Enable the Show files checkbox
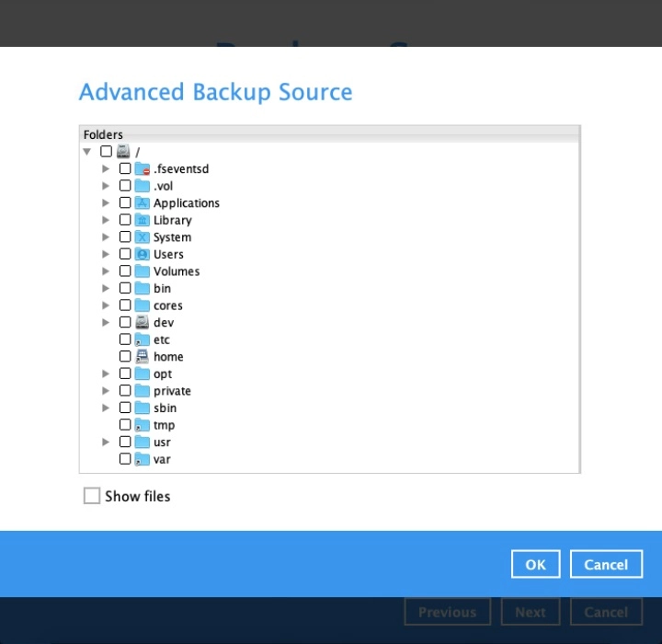Viewport: 662px width, 644px height. pyautogui.click(x=92, y=496)
